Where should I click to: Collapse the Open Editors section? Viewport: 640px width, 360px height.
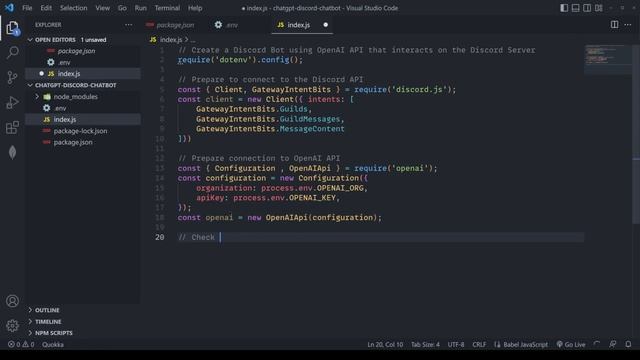(x=83, y=40)
